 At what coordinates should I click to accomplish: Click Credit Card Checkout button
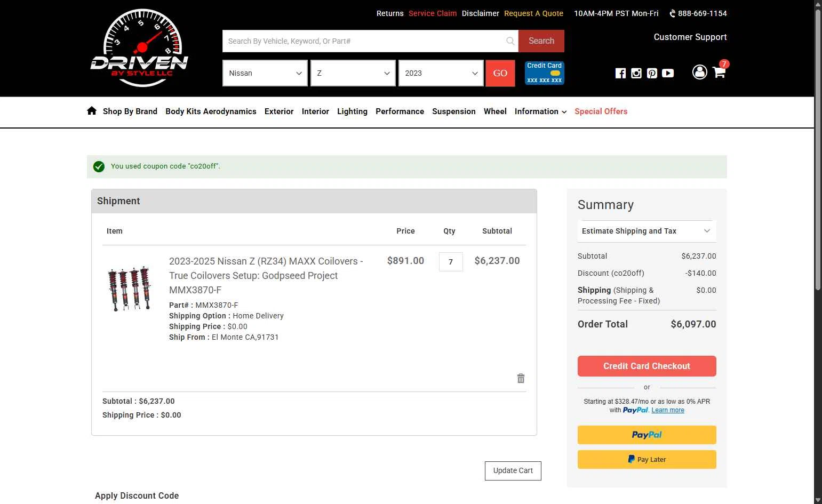[x=647, y=366]
